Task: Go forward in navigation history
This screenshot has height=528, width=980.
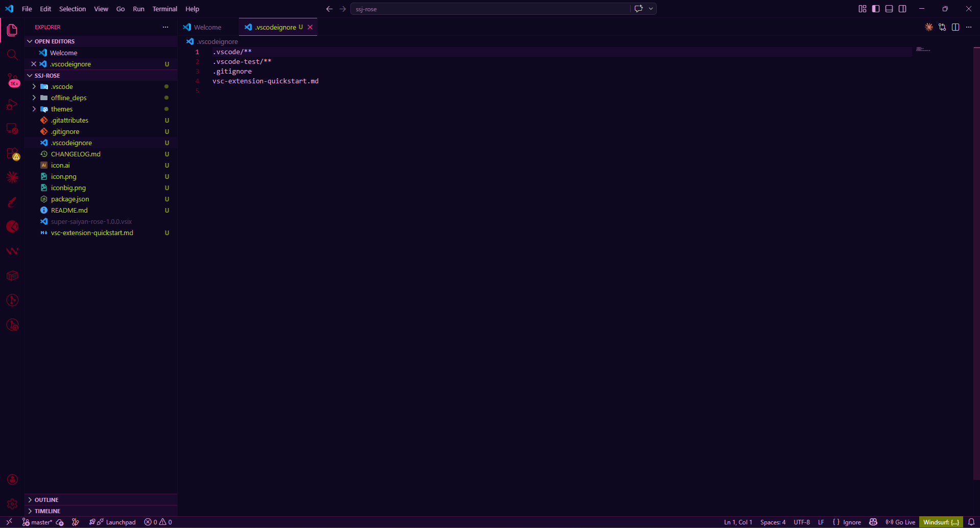Action: (x=343, y=9)
